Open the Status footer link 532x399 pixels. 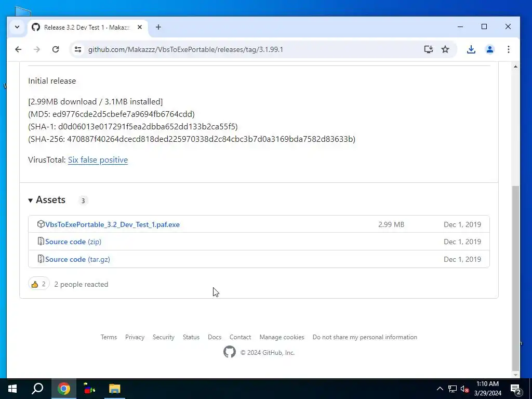tap(191, 337)
